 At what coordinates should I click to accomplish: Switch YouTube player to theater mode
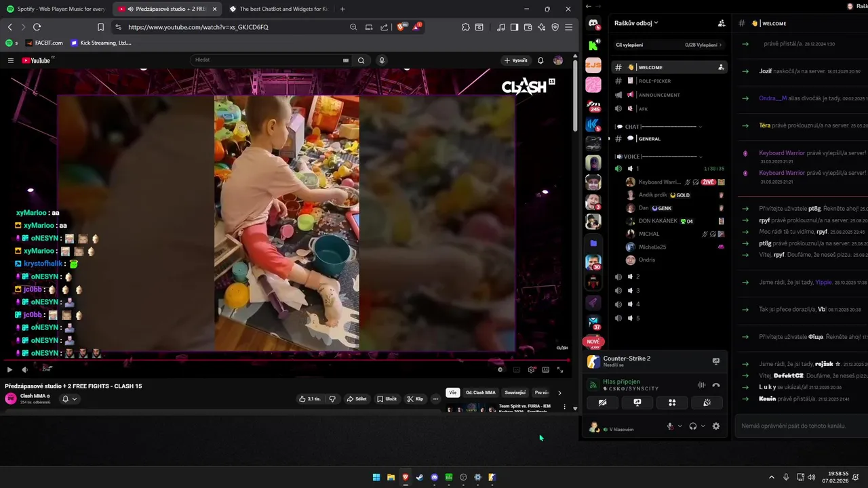pos(545,369)
